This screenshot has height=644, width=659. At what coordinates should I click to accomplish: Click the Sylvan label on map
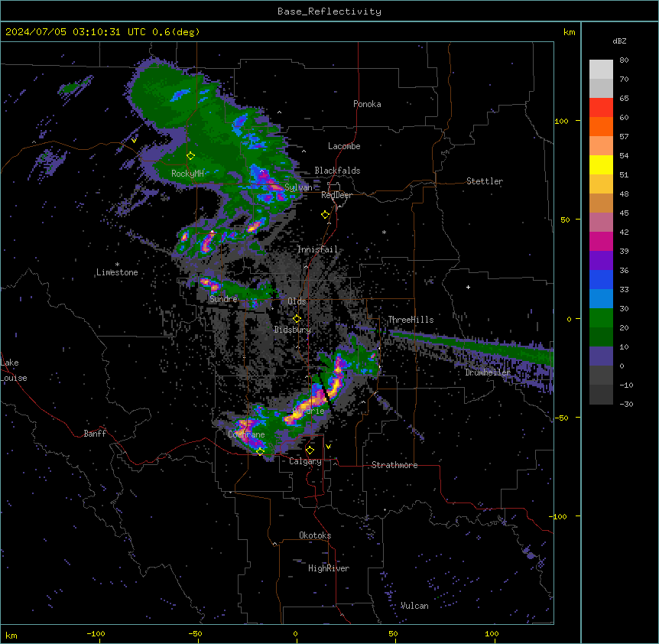298,187
